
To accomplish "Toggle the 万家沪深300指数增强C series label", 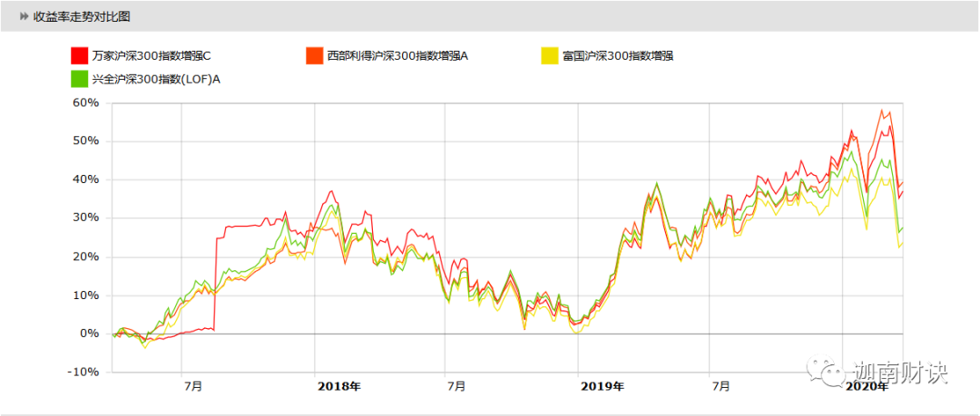I will tap(152, 55).
